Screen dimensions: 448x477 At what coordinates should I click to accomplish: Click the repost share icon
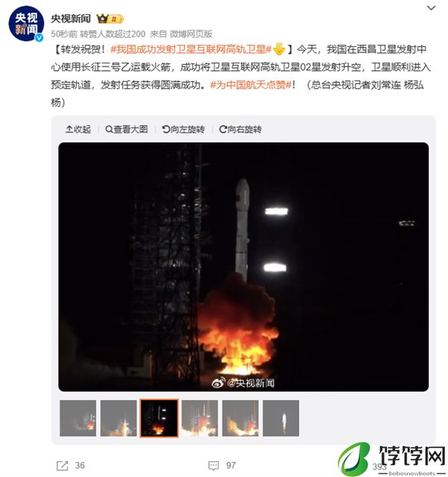63,466
